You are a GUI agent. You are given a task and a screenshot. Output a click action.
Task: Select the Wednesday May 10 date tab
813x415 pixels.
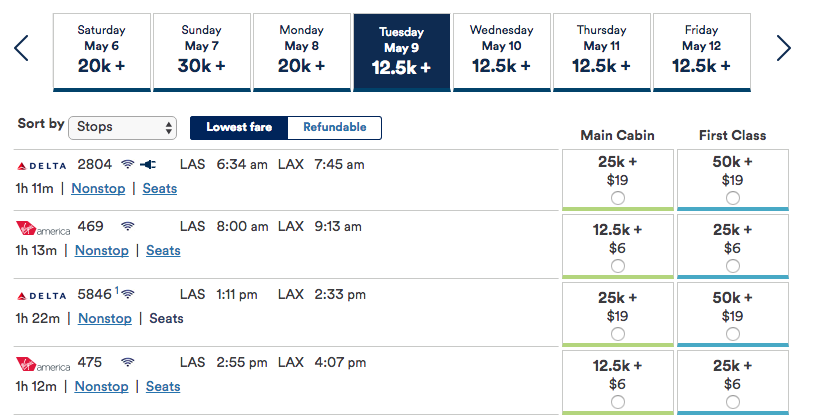502,50
